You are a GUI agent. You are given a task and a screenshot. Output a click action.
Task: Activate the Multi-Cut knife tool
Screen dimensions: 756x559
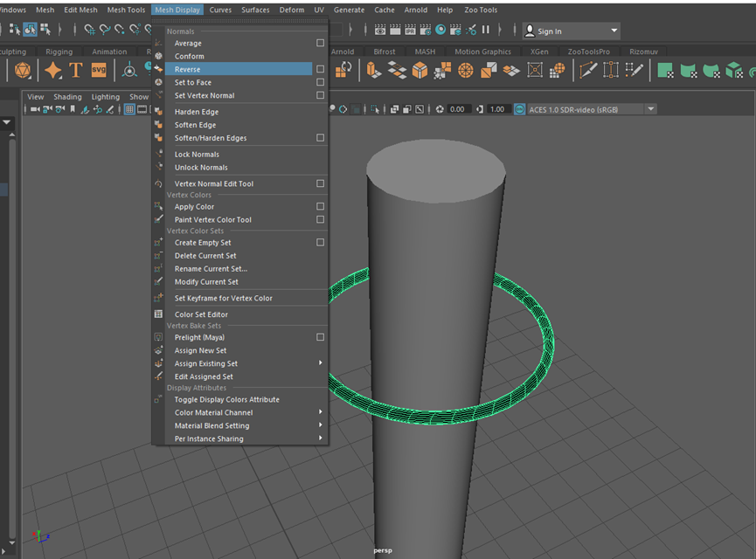coord(587,71)
